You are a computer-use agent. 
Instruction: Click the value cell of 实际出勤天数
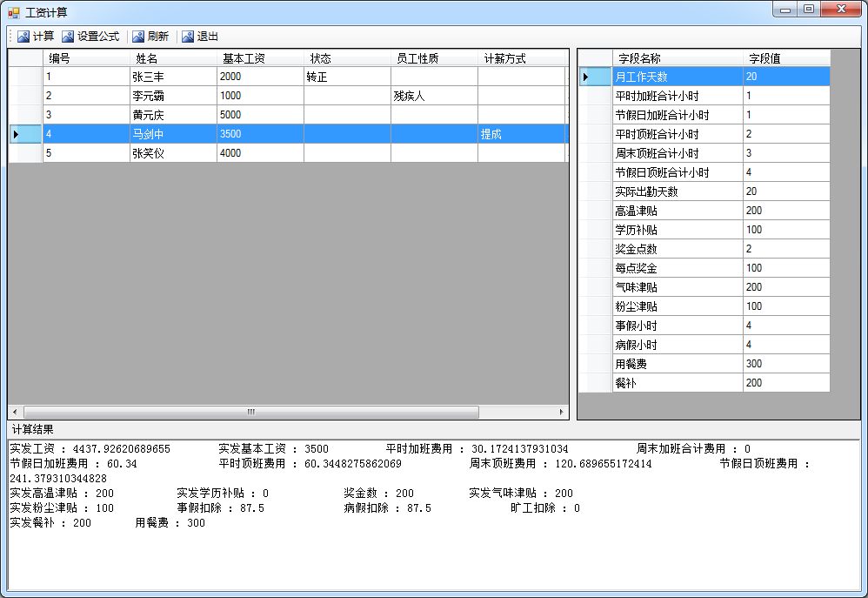786,191
